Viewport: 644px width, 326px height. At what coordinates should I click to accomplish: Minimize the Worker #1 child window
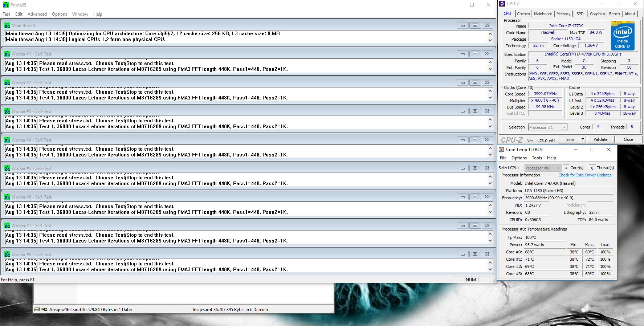(462, 54)
